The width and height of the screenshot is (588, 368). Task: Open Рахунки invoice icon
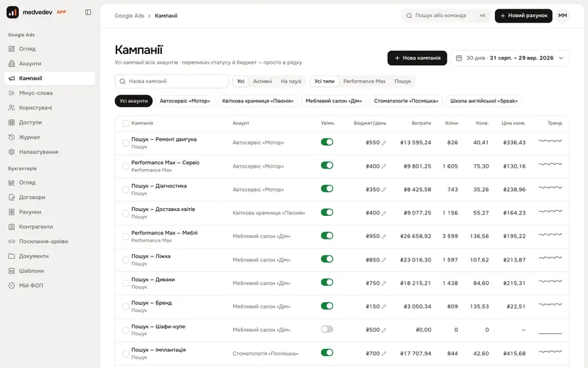(x=11, y=212)
